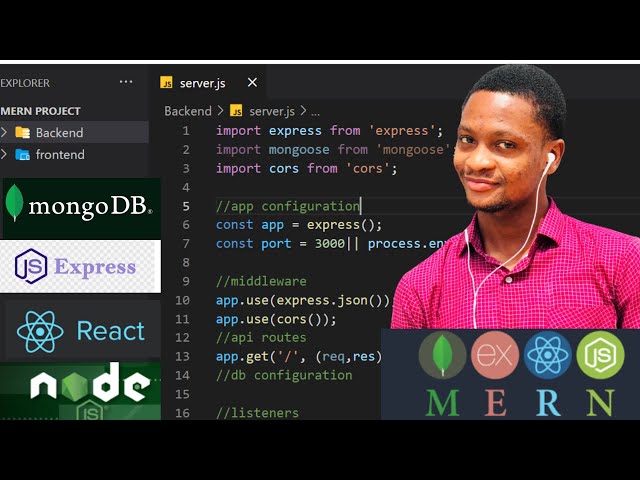
Task: Select the server.js tab
Action: click(207, 83)
